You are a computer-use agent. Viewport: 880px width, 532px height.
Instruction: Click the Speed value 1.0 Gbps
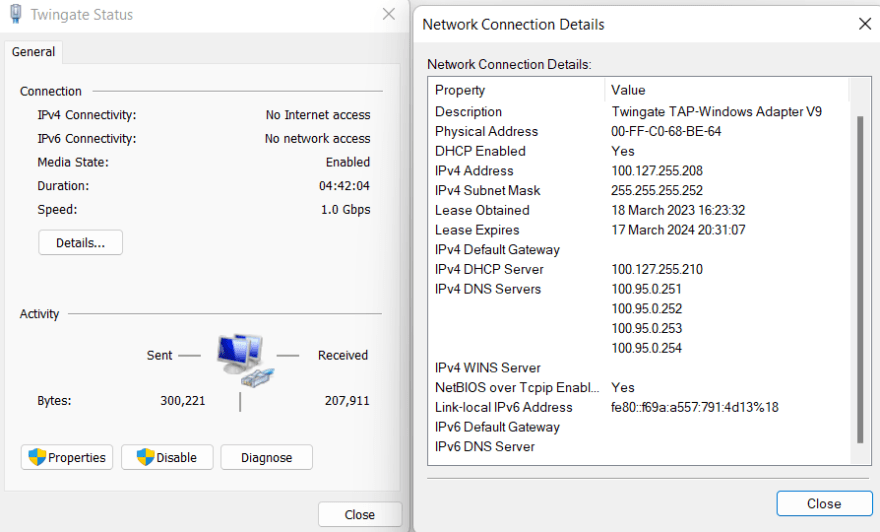(345, 209)
